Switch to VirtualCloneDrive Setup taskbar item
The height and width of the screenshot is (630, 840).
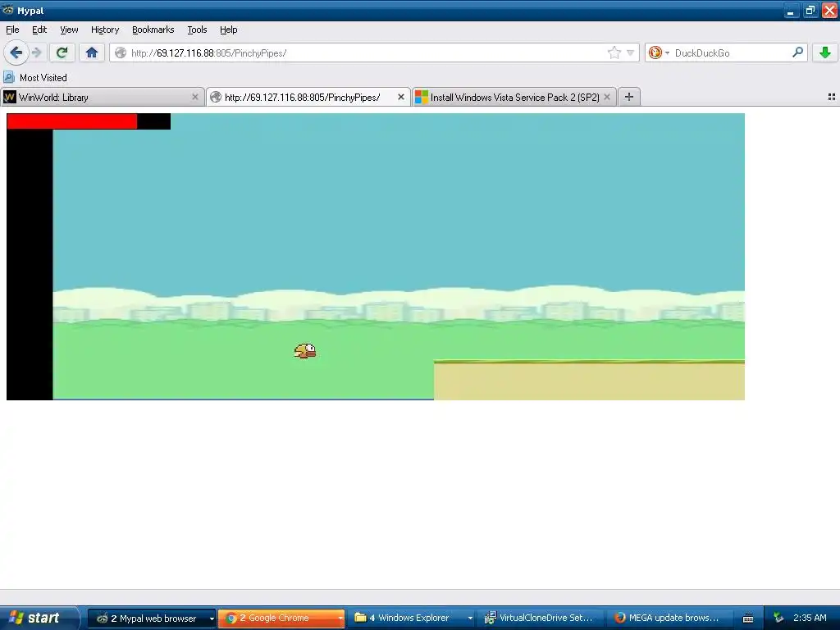coord(541,619)
